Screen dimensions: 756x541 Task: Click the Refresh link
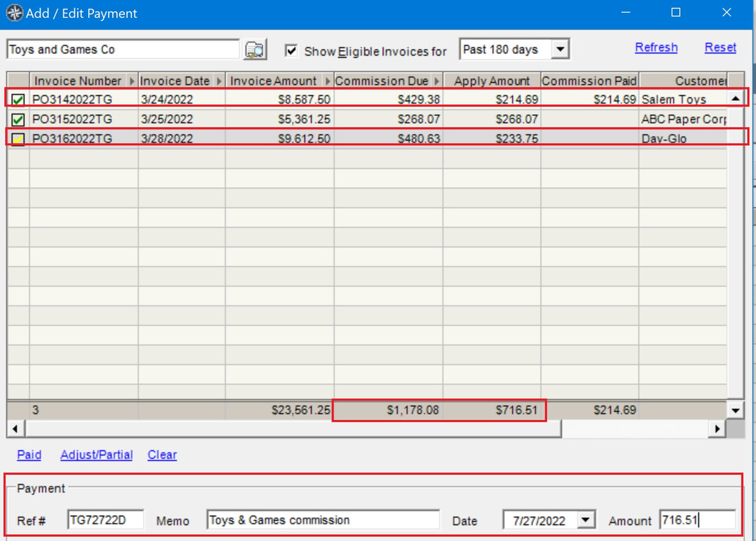click(x=656, y=47)
